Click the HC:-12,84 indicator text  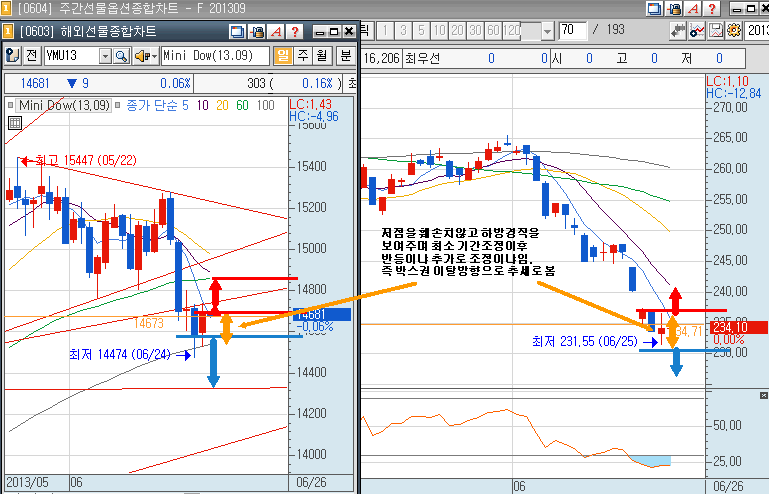click(x=734, y=93)
